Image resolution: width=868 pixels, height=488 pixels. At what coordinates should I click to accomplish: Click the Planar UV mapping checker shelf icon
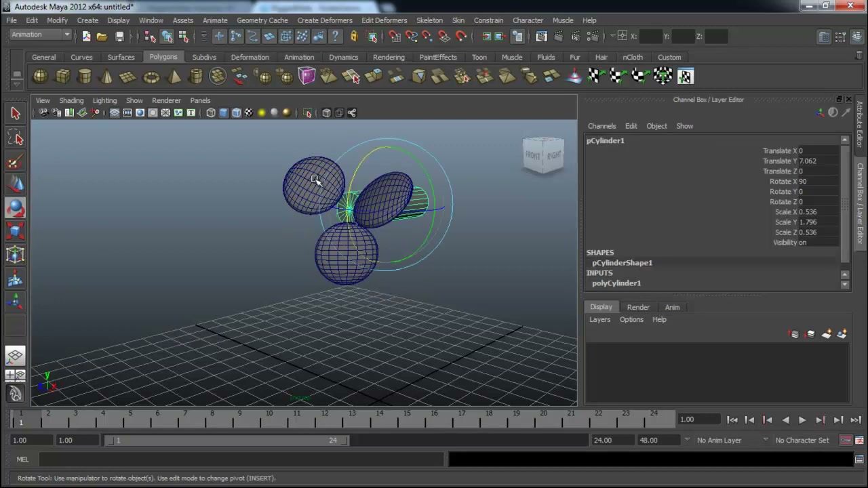coord(595,77)
